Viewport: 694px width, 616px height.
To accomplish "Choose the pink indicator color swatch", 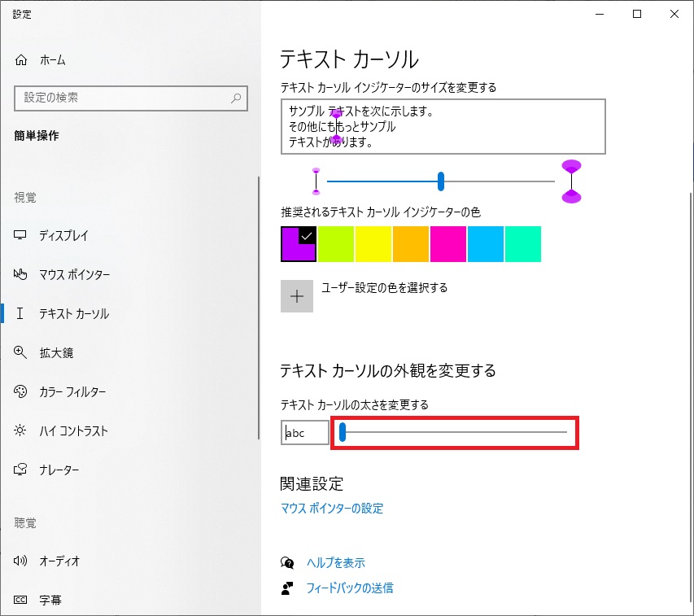I will point(448,244).
